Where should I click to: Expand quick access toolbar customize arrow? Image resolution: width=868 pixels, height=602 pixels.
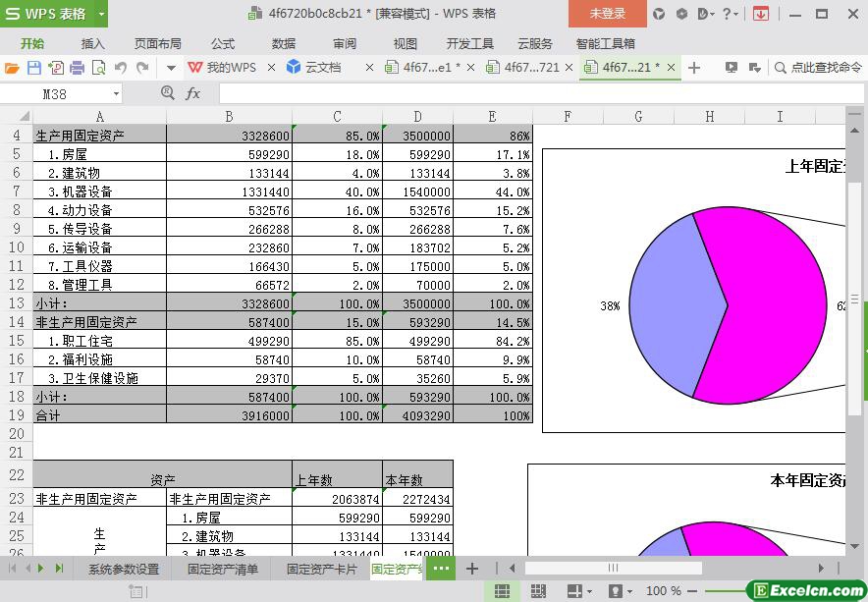point(171,68)
